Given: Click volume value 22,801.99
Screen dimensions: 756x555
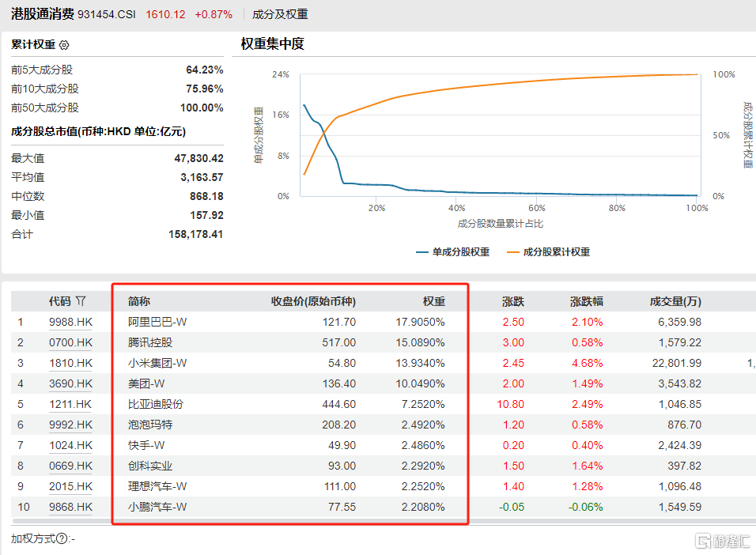Looking at the screenshot, I should coord(677,363).
